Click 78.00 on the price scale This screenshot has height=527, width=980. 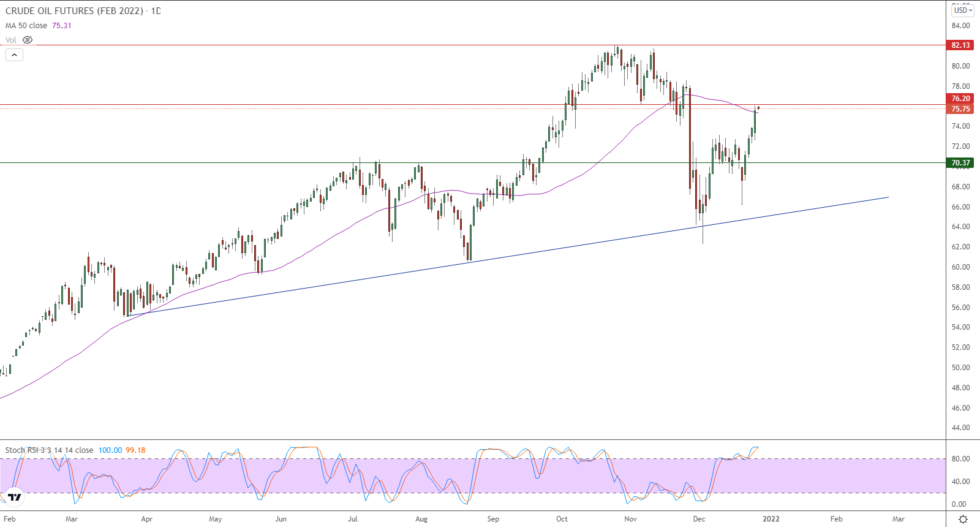960,86
